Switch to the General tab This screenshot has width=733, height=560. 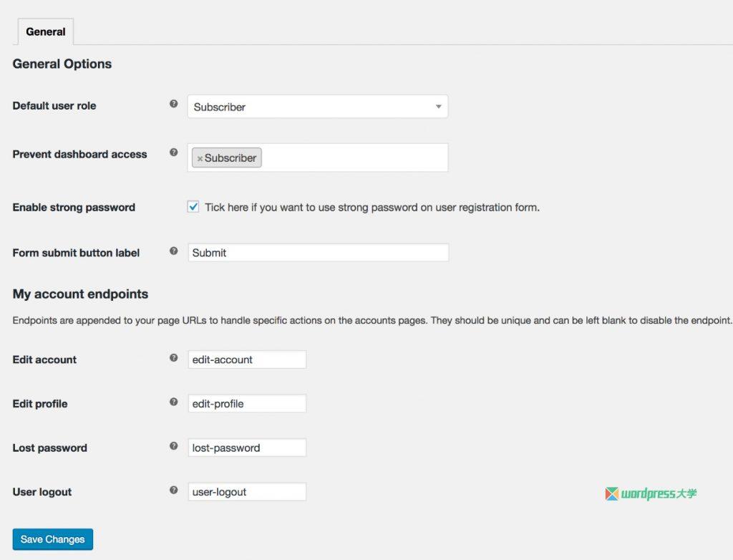pyautogui.click(x=45, y=32)
